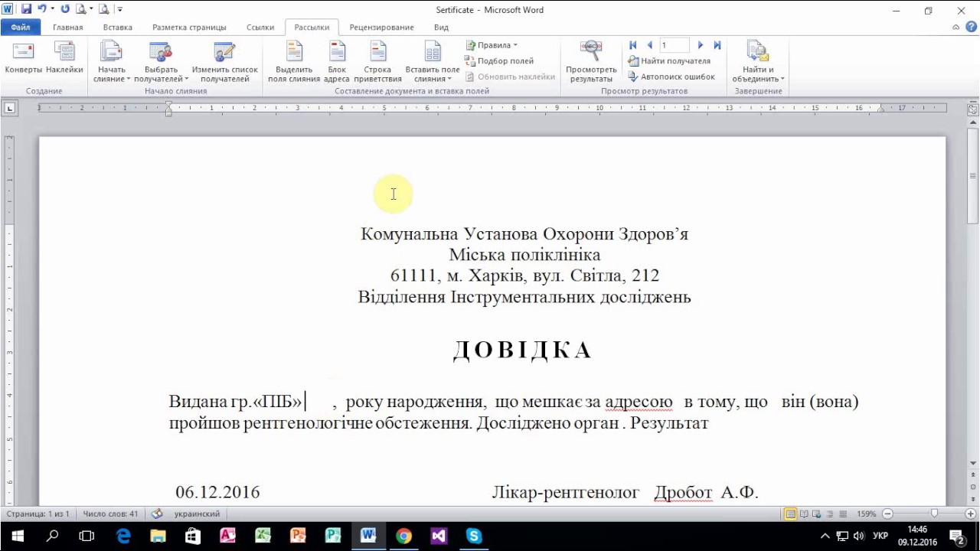Click Подбор полей (Match Fields)
Image resolution: width=980 pixels, height=551 pixels.
click(x=499, y=61)
